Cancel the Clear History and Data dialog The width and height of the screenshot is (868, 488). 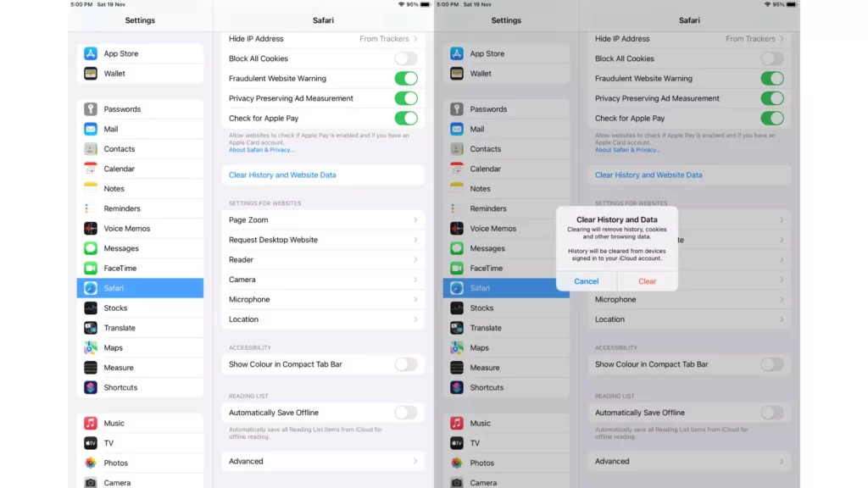(587, 281)
